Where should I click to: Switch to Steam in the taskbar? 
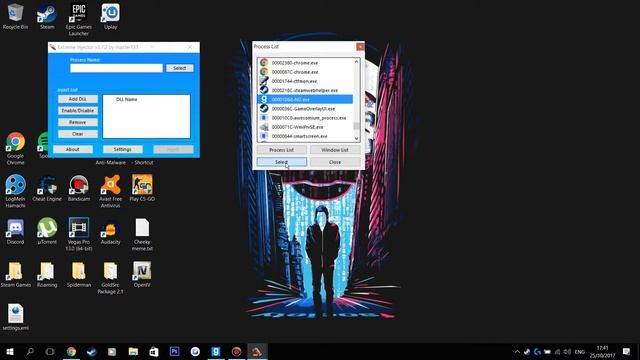(91, 351)
